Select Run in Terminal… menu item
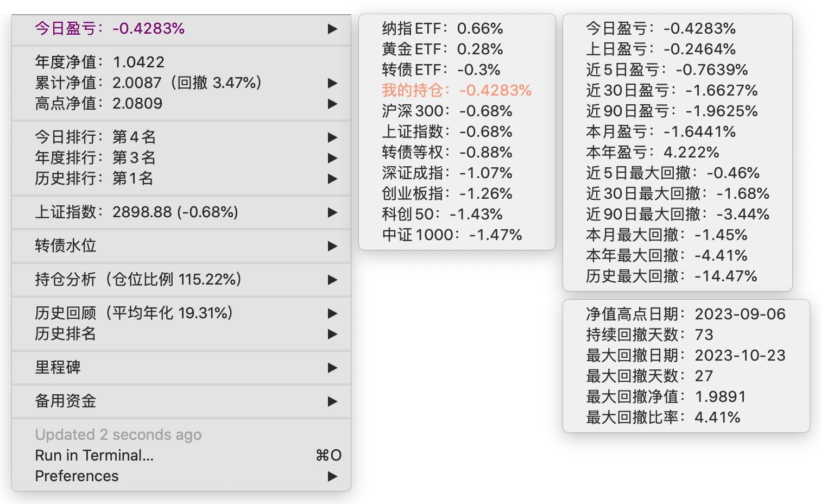The image size is (821, 504). pyautogui.click(x=94, y=456)
